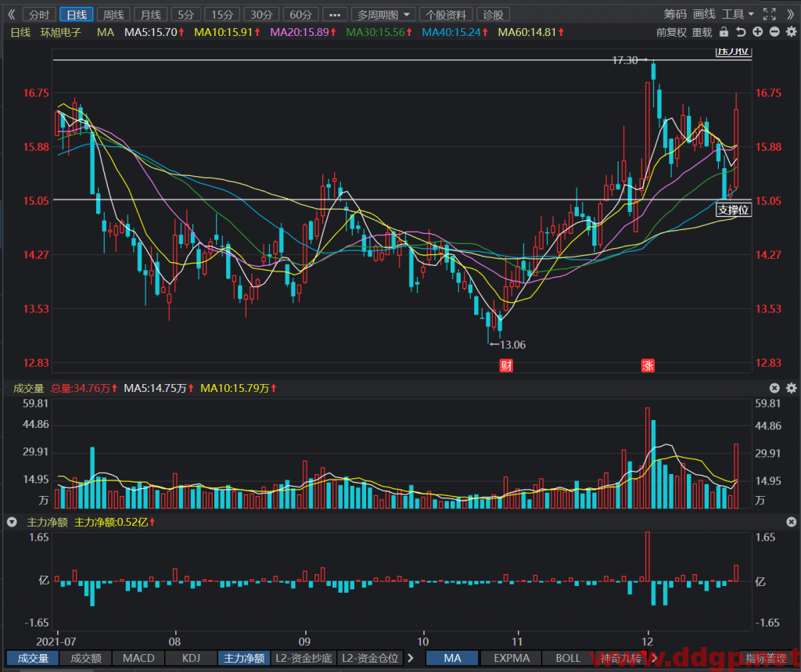Screen dimensions: 801x672
Task: Click the red 财 event marker
Action: coord(506,365)
